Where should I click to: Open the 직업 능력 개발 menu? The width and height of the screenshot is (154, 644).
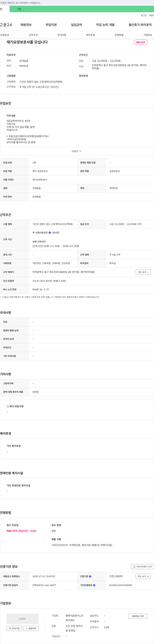[x=105, y=25]
